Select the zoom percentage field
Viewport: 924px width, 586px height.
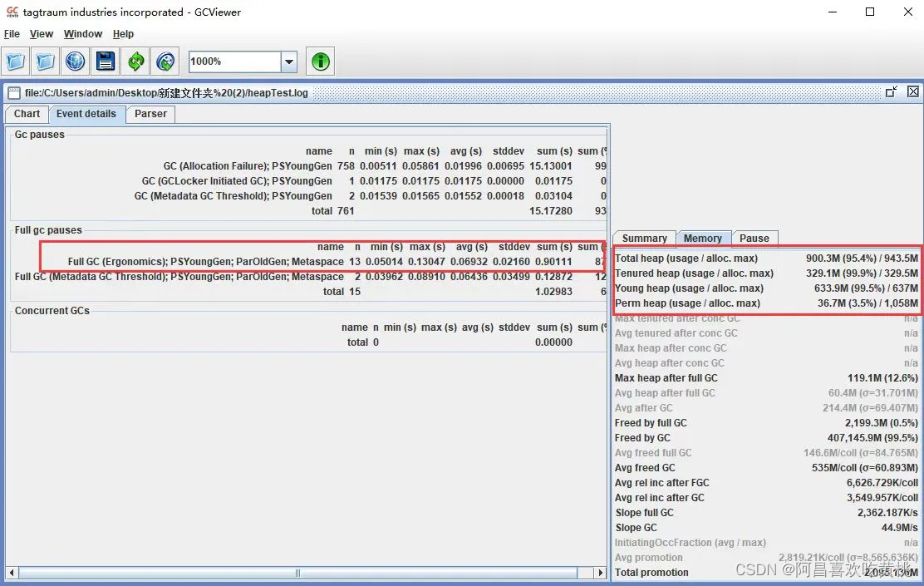[x=233, y=61]
